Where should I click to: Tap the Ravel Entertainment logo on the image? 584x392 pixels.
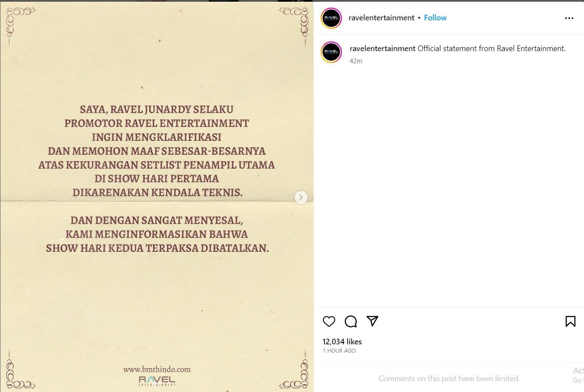(157, 381)
